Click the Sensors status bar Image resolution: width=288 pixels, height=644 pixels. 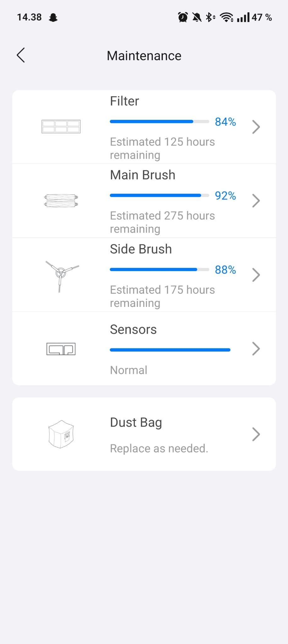pos(170,350)
